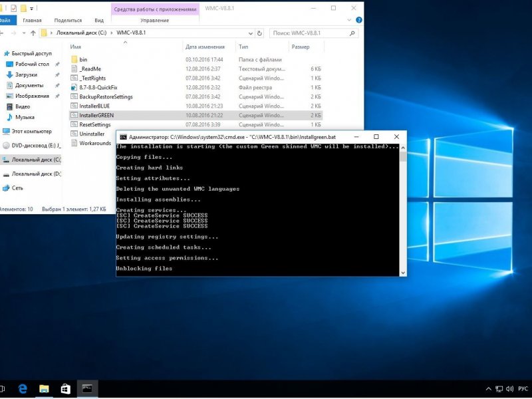
Task: Sort files by Размер column
Action: [301, 47]
